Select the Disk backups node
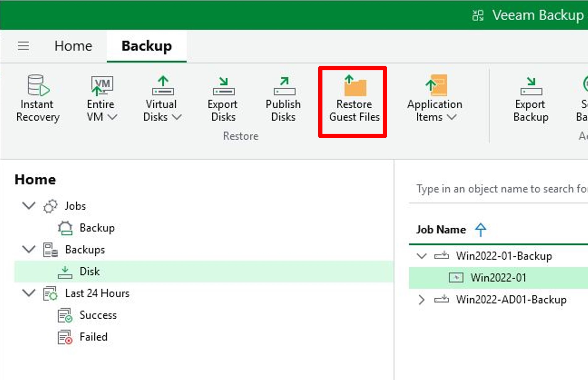 pos(204,271)
